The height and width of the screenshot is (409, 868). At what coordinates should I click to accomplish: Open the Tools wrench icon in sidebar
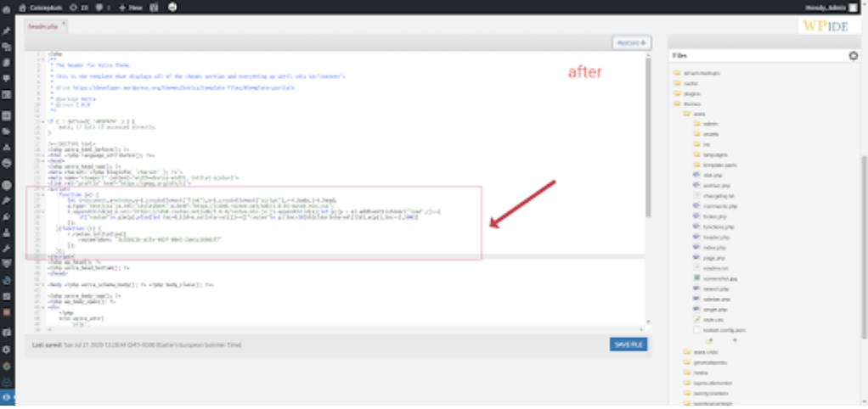(x=7, y=248)
